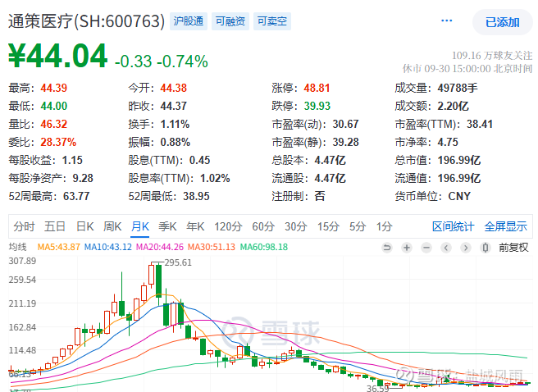
Task: Click the 可融资 tag
Action: click(x=230, y=21)
